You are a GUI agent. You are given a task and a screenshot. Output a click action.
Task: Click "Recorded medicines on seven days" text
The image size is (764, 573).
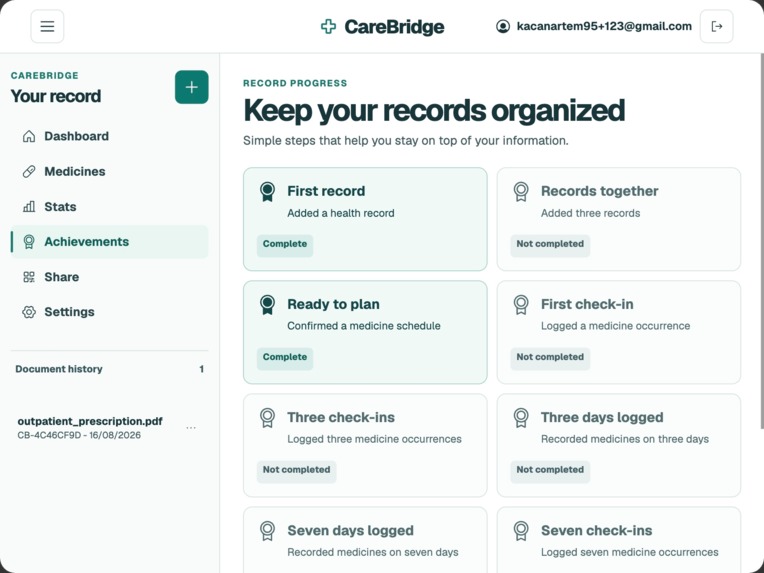pyautogui.click(x=373, y=553)
